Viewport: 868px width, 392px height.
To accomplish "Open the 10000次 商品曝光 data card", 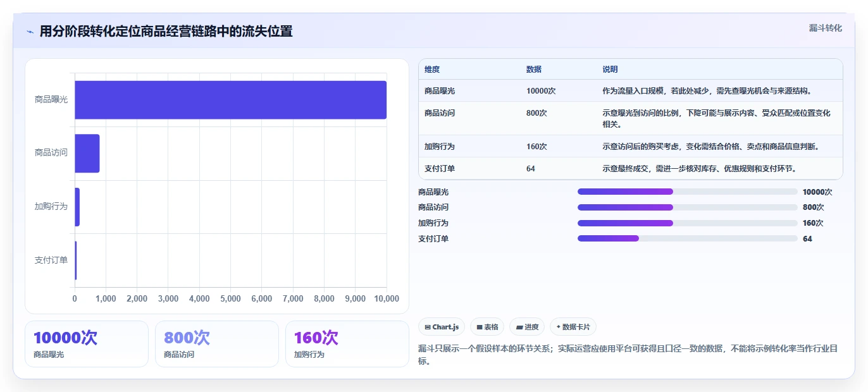I will click(87, 344).
